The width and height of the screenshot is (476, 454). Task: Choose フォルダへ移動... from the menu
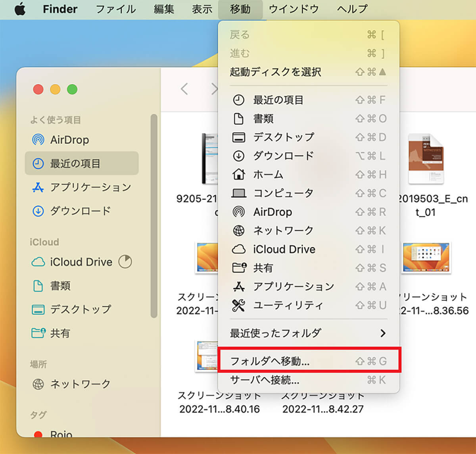309,361
